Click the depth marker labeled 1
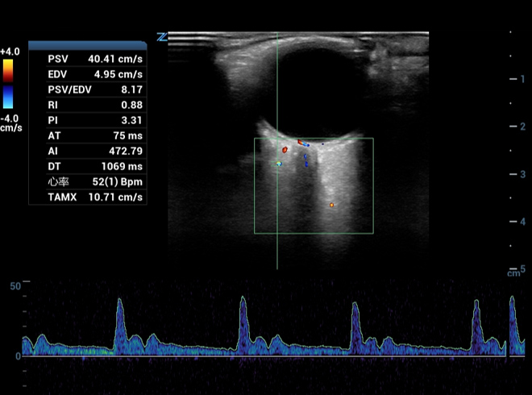Viewport: 532px width, 395px height. [522, 79]
